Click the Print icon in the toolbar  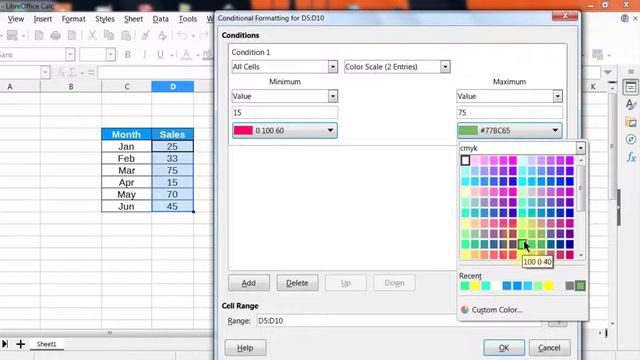56,36
